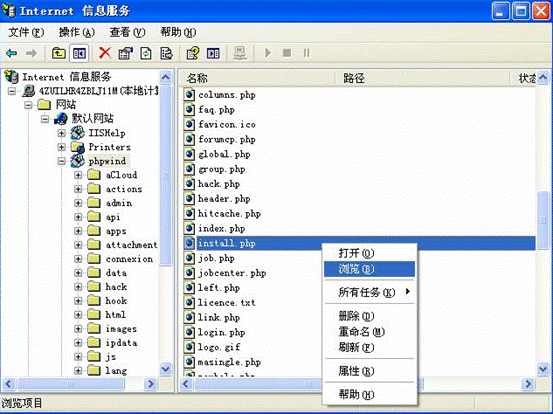This screenshot has height=414, width=553.
Task: Click the file list vertical scrollbar thumb
Action: (543, 220)
